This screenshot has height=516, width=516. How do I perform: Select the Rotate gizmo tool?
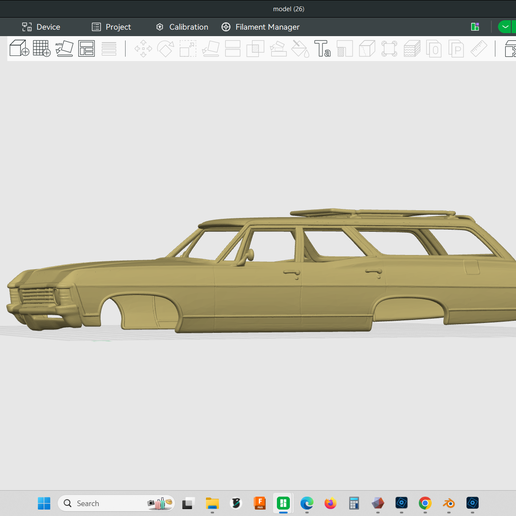(x=166, y=49)
